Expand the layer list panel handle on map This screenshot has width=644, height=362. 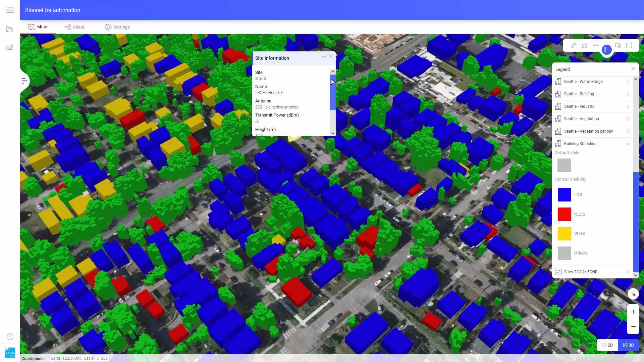tap(24, 81)
